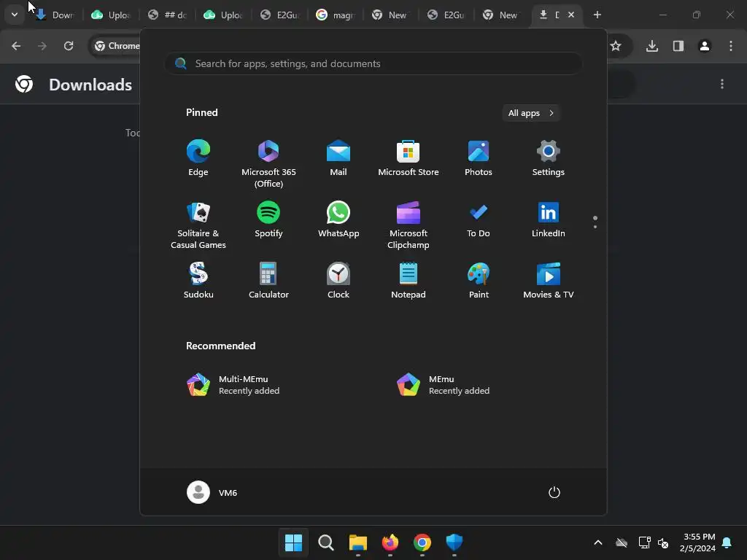The width and height of the screenshot is (747, 560).
Task: Toggle Chrome side panel
Action: (x=678, y=46)
